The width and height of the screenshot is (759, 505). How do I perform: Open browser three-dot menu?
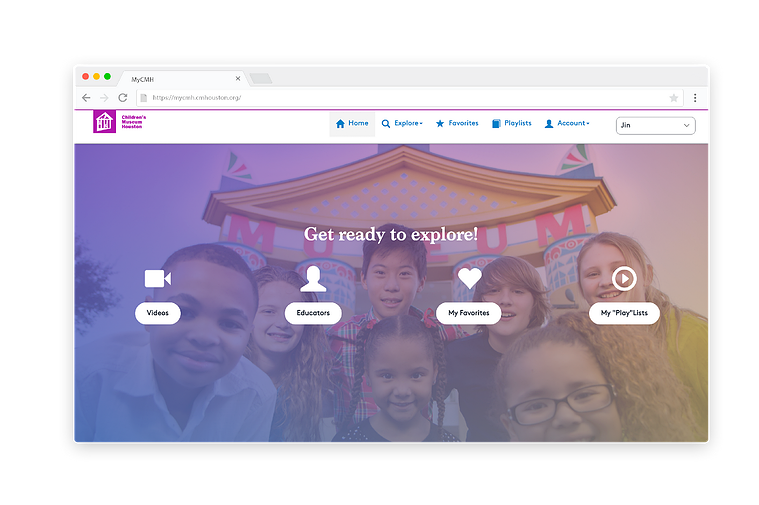[x=695, y=98]
